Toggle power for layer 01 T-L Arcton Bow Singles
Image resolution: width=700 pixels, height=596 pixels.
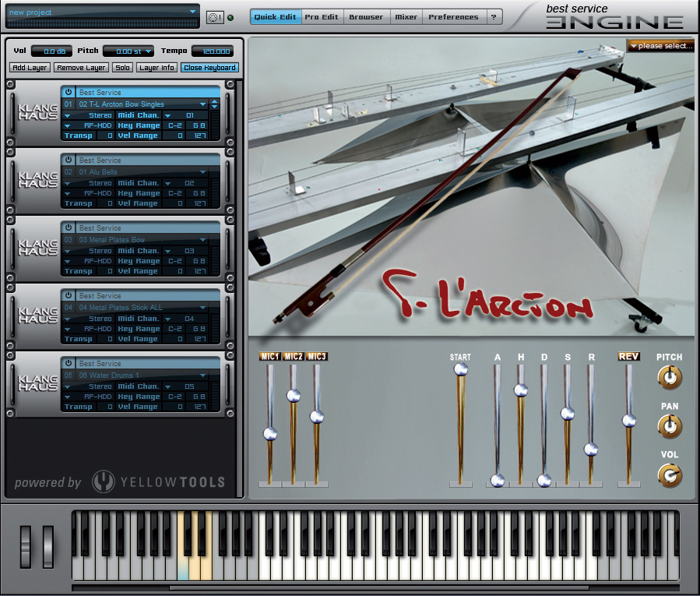click(69, 92)
